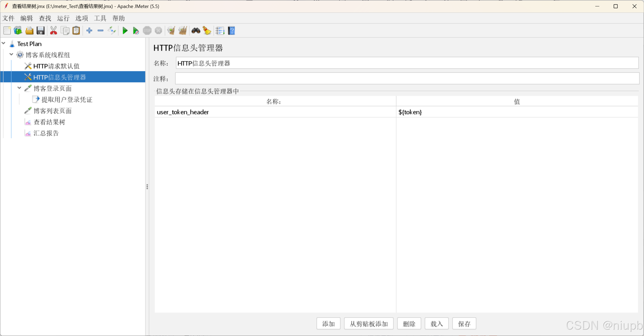Screen dimensions: 644x336
Task: Click the green Start run icon
Action: tap(125, 31)
